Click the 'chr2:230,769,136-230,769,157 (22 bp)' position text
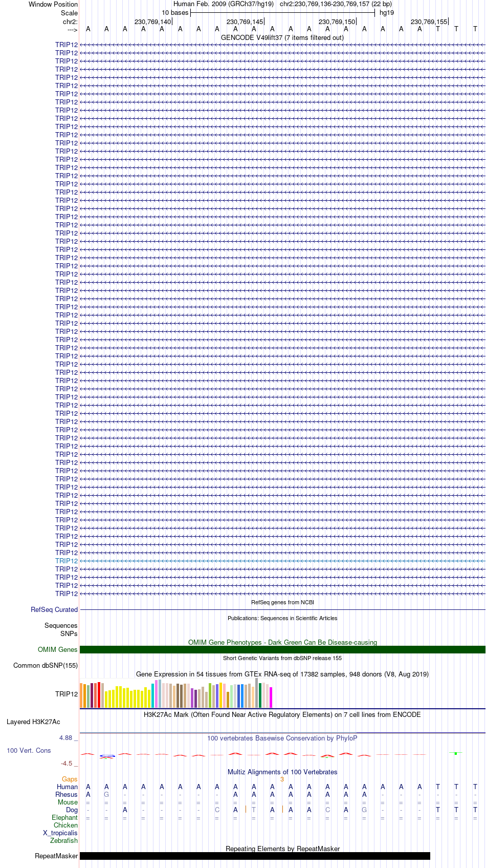 coord(336,4)
